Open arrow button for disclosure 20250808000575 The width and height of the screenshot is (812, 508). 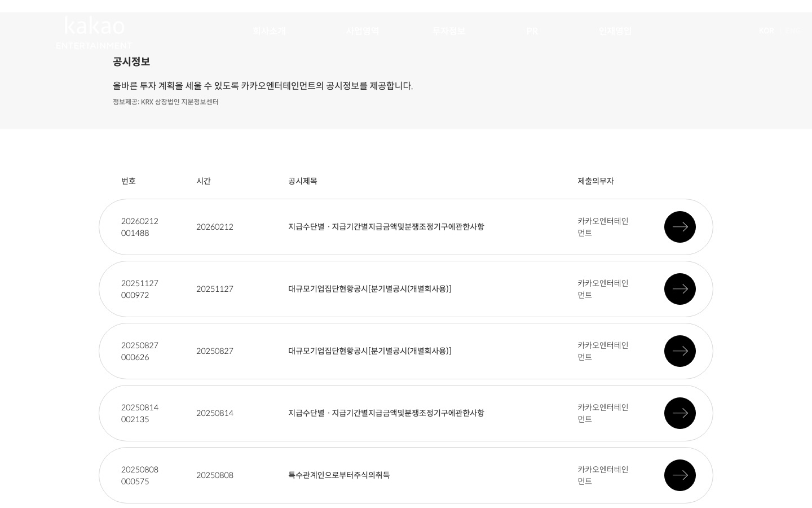coord(680,475)
